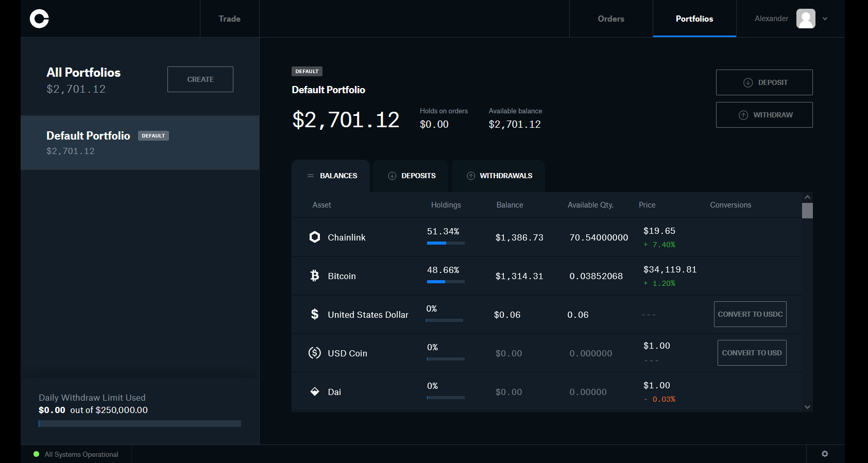Click the United States Dollar icon
Viewport: 868px width, 463px height.
point(315,314)
